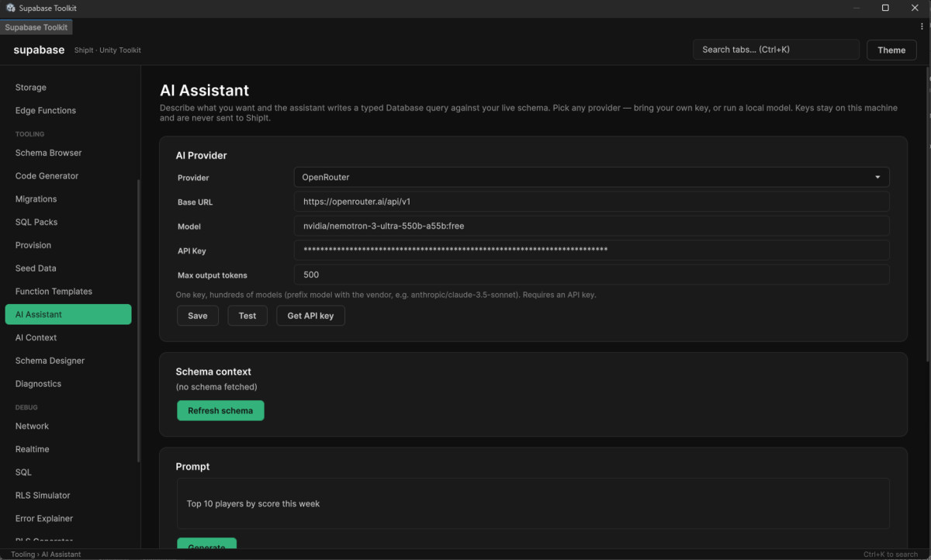This screenshot has width=931, height=560.
Task: Click the 'One key, hundreds of models' hint text
Action: [x=386, y=295]
